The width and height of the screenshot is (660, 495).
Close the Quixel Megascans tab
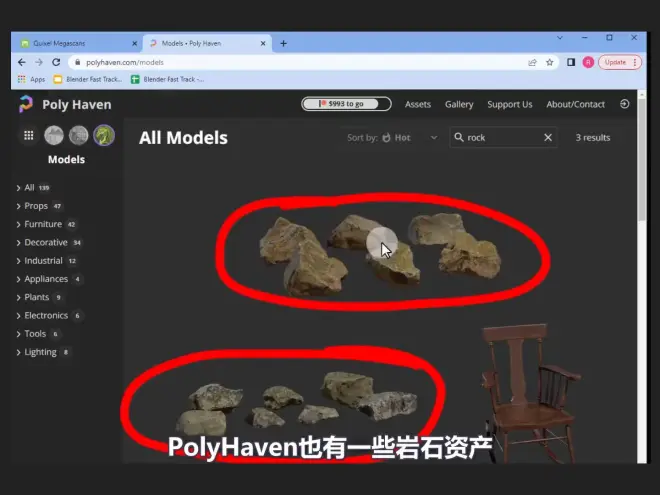tap(135, 43)
